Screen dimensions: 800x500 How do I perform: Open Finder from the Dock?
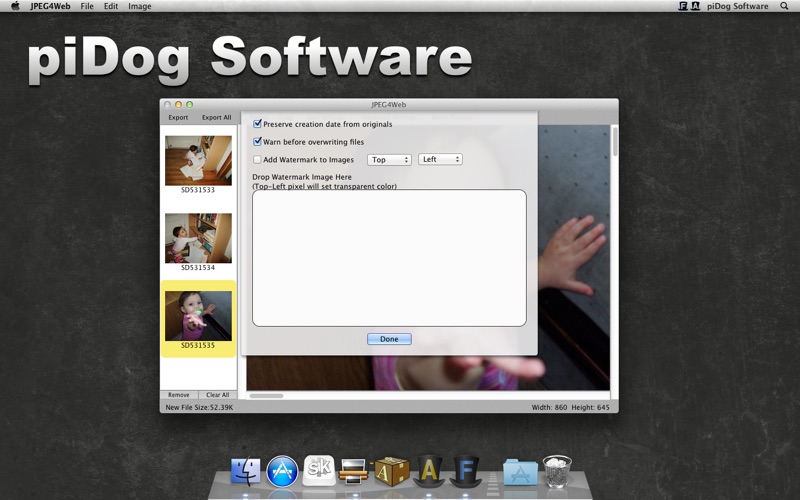click(x=245, y=471)
